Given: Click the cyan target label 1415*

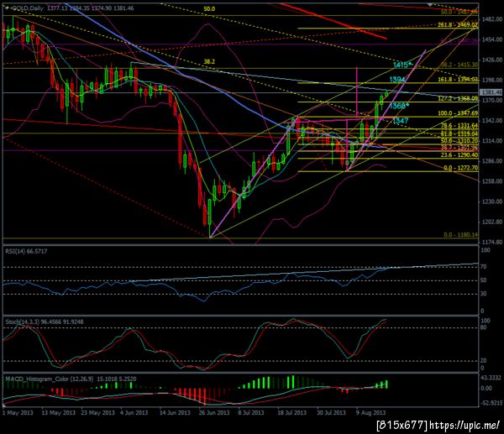Looking at the screenshot, I should [402, 65].
